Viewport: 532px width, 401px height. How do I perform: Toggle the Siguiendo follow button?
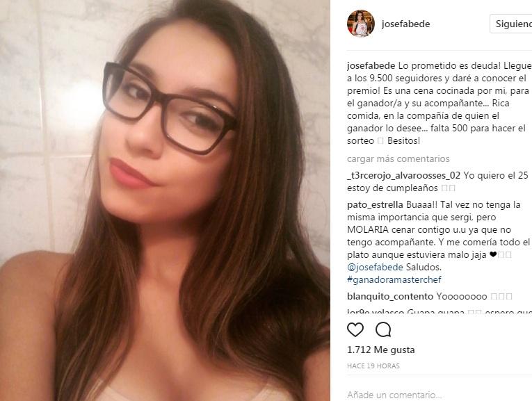point(511,24)
